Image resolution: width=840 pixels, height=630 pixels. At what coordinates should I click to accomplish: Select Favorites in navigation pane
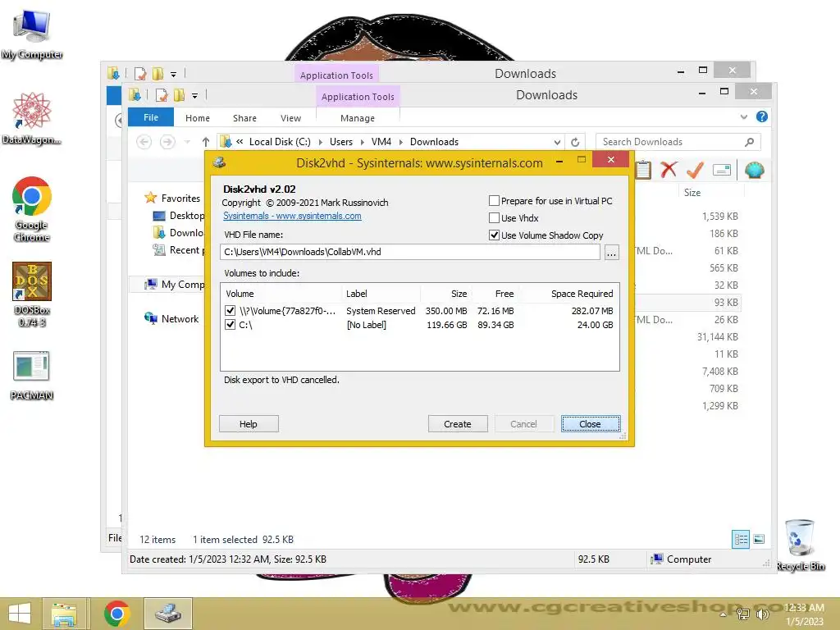pyautogui.click(x=180, y=199)
